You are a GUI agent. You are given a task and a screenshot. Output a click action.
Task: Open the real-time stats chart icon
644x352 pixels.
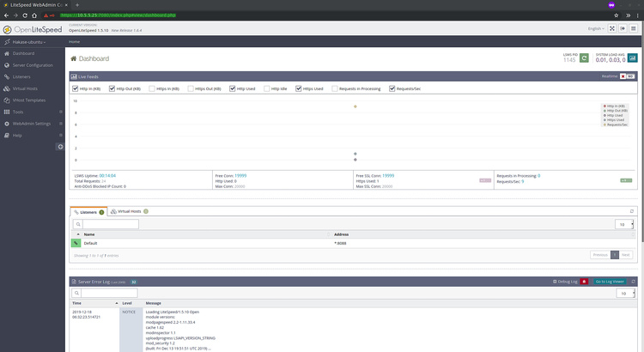632,58
